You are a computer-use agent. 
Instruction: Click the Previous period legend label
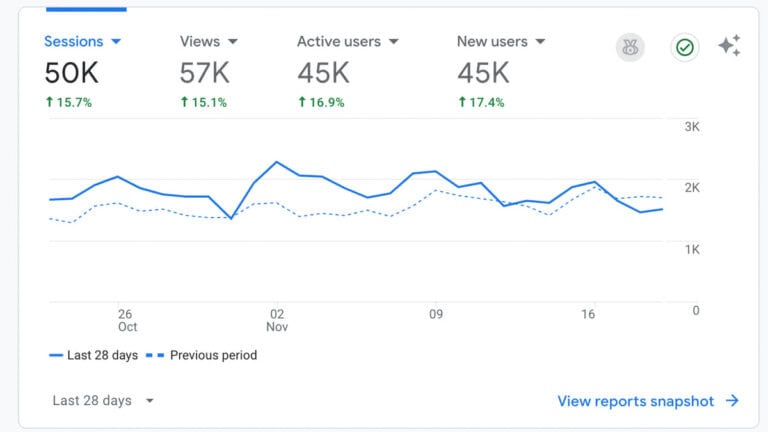(x=213, y=355)
